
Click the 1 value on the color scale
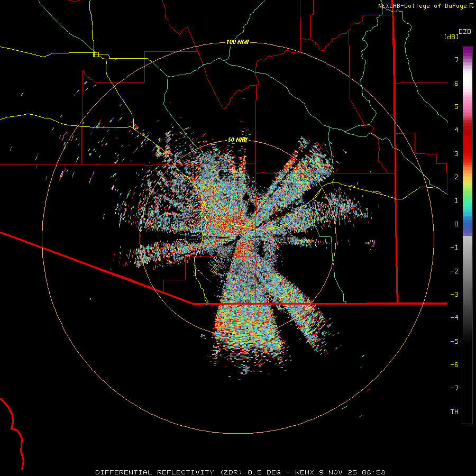tap(456, 200)
